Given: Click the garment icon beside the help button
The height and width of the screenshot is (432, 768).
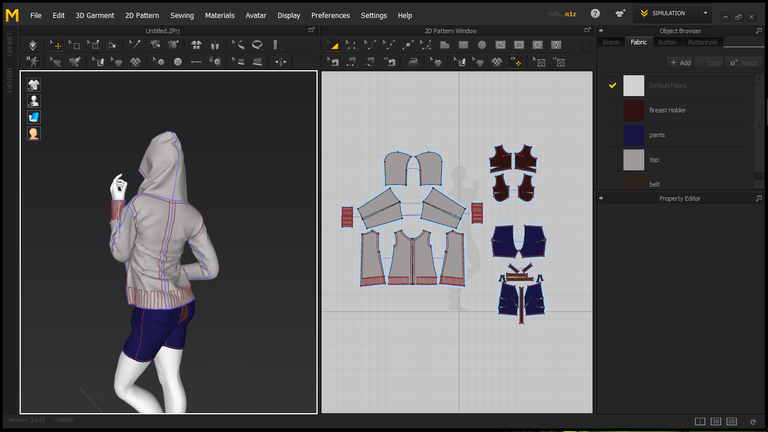Looking at the screenshot, I should (620, 14).
